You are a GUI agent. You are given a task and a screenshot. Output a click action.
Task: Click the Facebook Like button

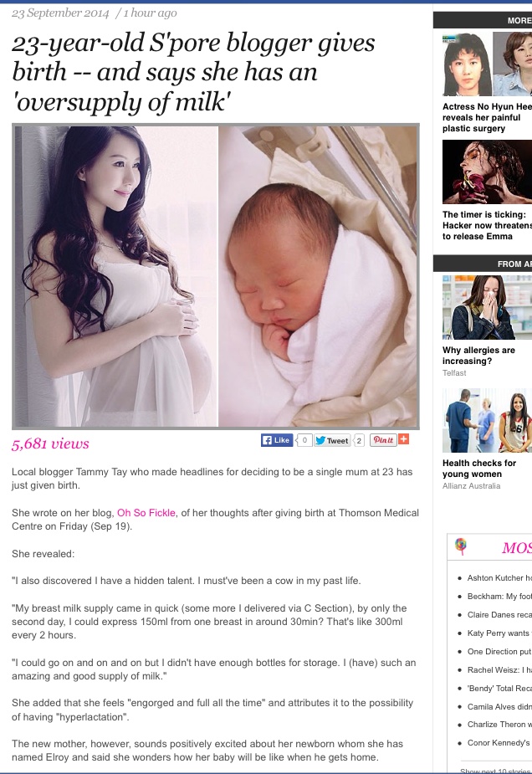(x=277, y=440)
